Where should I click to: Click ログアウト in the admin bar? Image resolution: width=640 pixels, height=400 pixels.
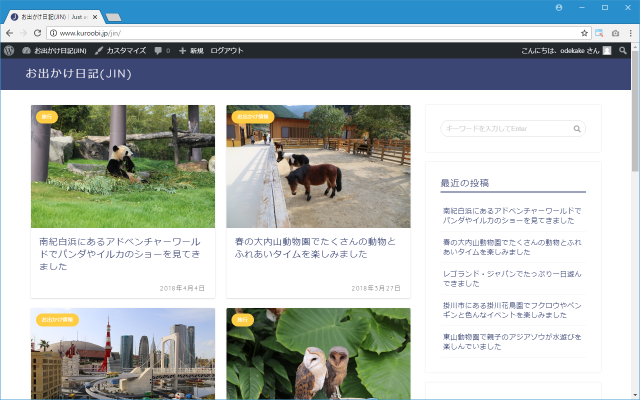pos(227,51)
